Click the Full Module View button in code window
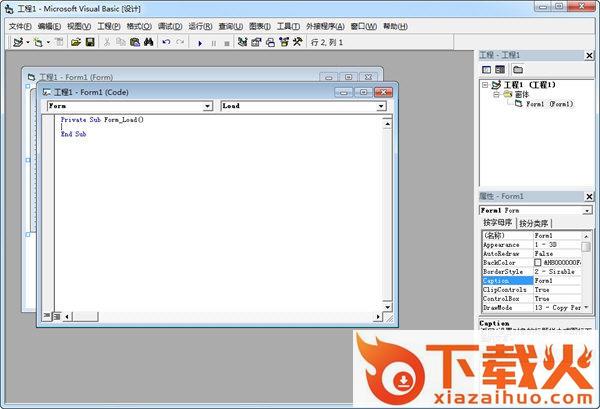 click(x=56, y=316)
